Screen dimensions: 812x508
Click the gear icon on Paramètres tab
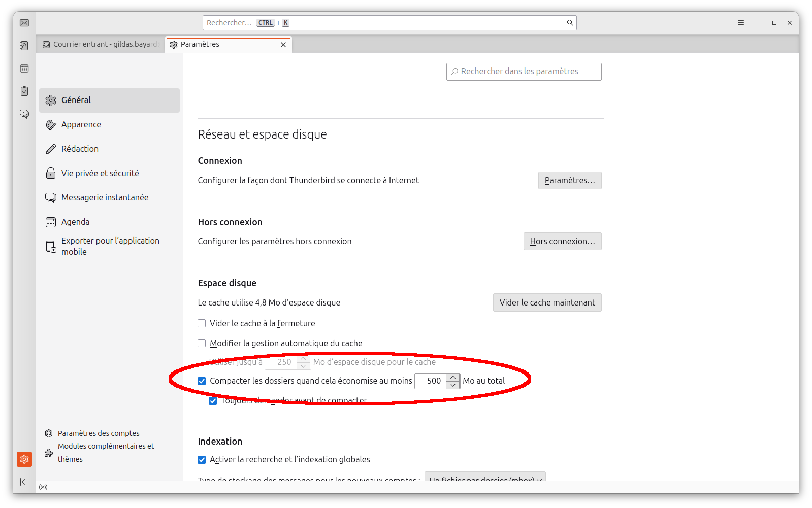click(174, 45)
